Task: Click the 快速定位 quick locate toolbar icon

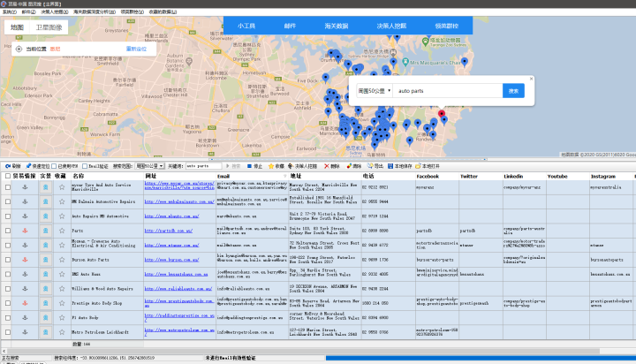Action: point(28,166)
